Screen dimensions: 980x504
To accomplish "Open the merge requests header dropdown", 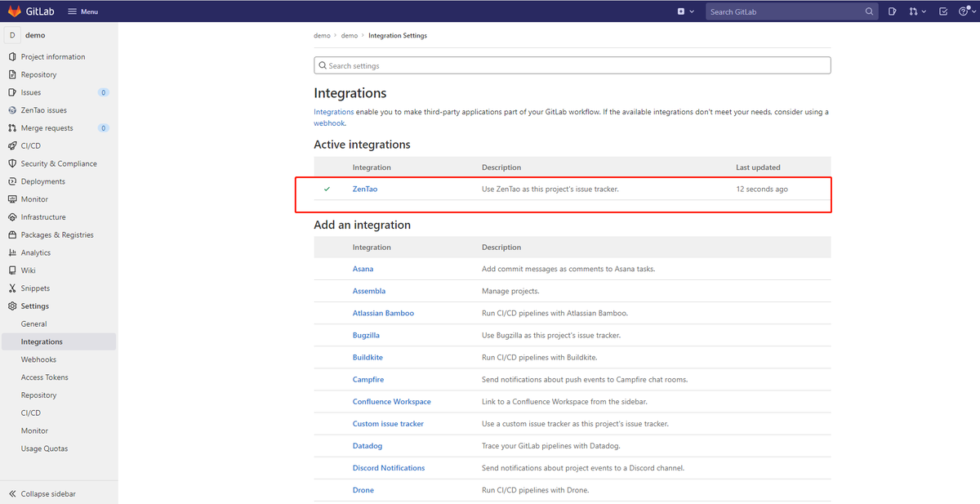I will [x=918, y=11].
